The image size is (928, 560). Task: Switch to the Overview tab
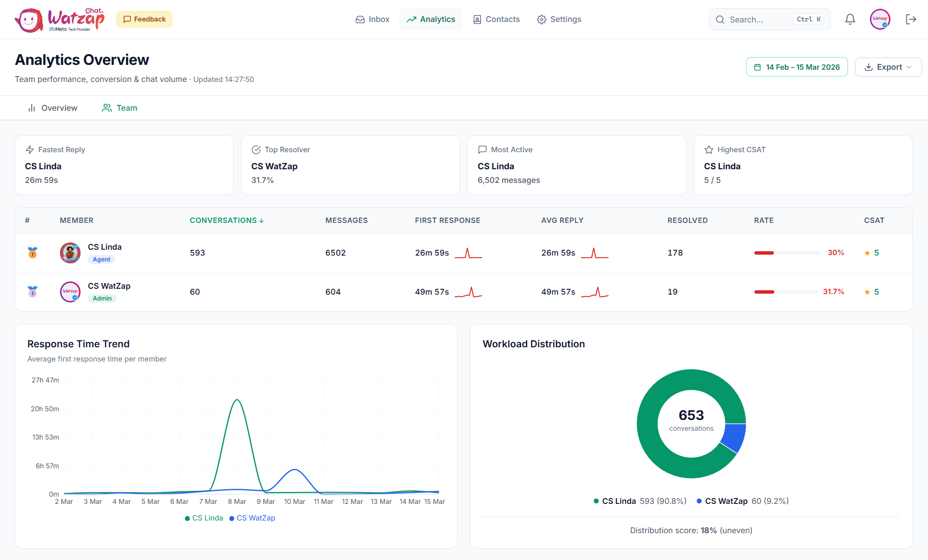click(53, 108)
